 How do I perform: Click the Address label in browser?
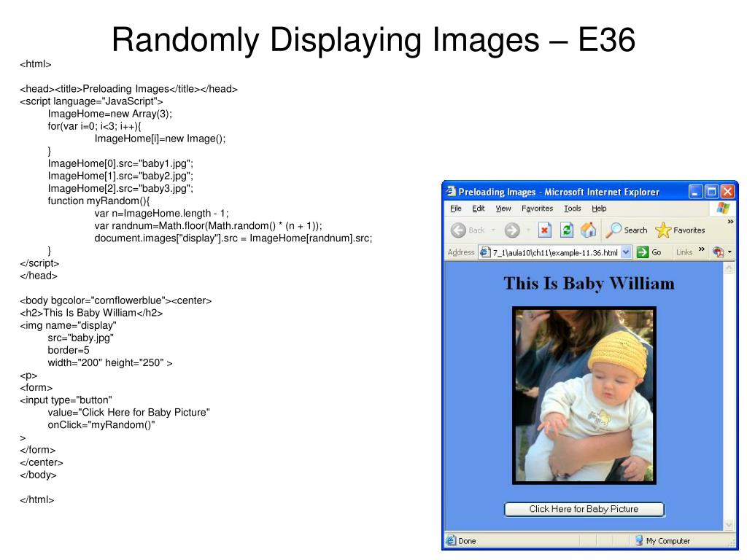tap(461, 252)
